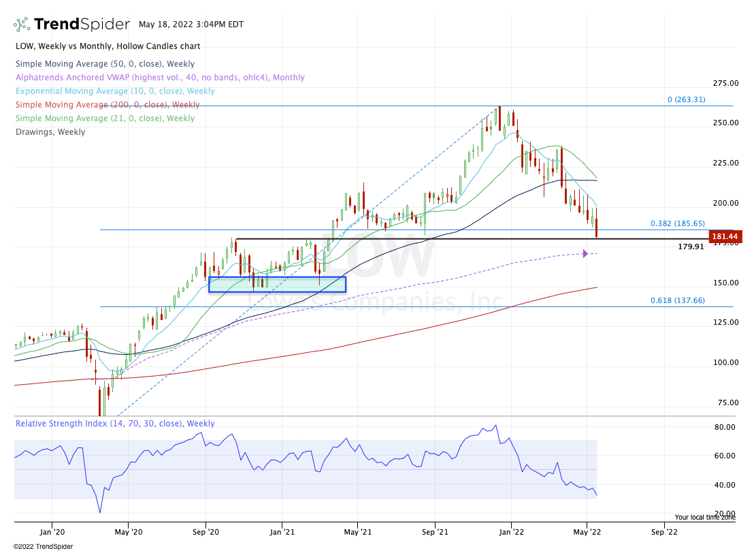Open the Drawings, Weekly legend entry
Image resolution: width=756 pixels, height=553 pixels.
click(x=50, y=132)
